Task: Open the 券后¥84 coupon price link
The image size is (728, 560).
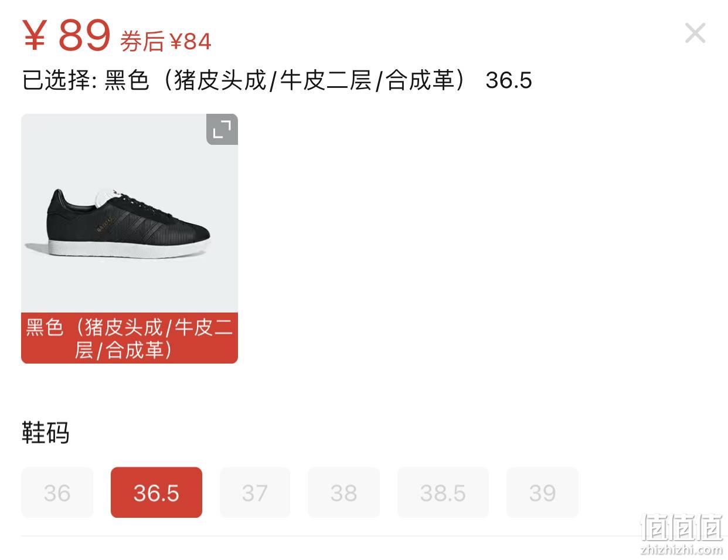Action: click(x=165, y=42)
